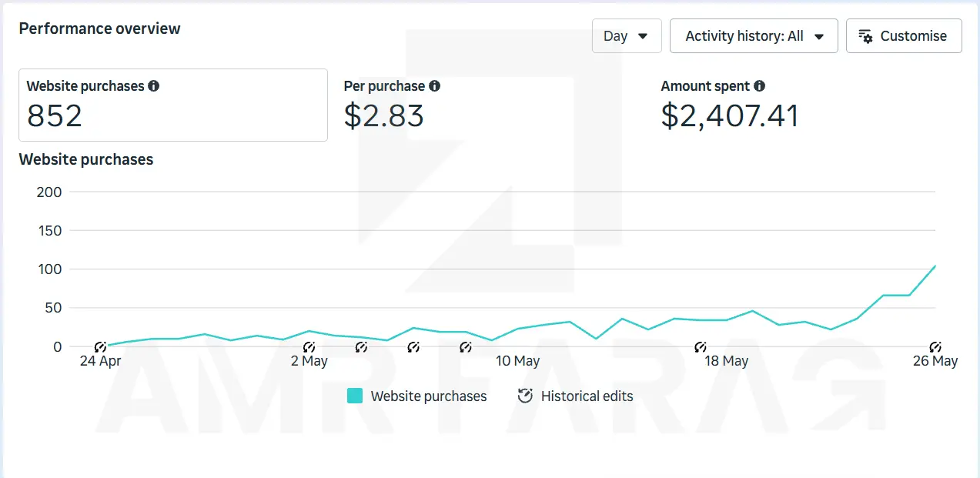Click the Website purchases chart title
The image size is (980, 478).
point(86,159)
